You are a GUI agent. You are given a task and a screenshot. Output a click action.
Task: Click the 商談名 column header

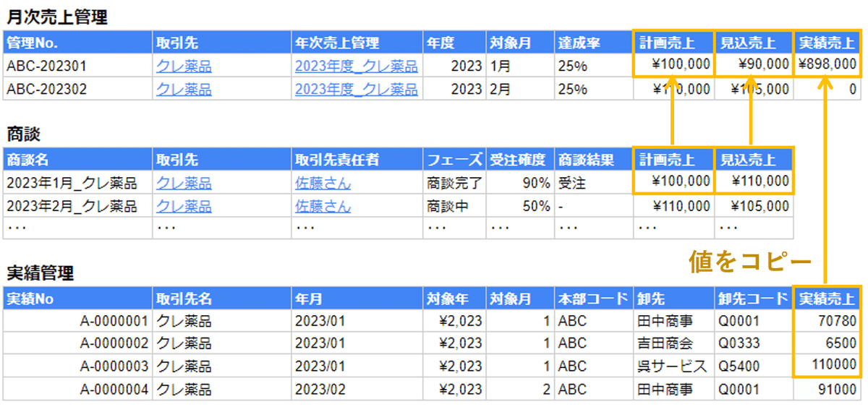click(78, 160)
